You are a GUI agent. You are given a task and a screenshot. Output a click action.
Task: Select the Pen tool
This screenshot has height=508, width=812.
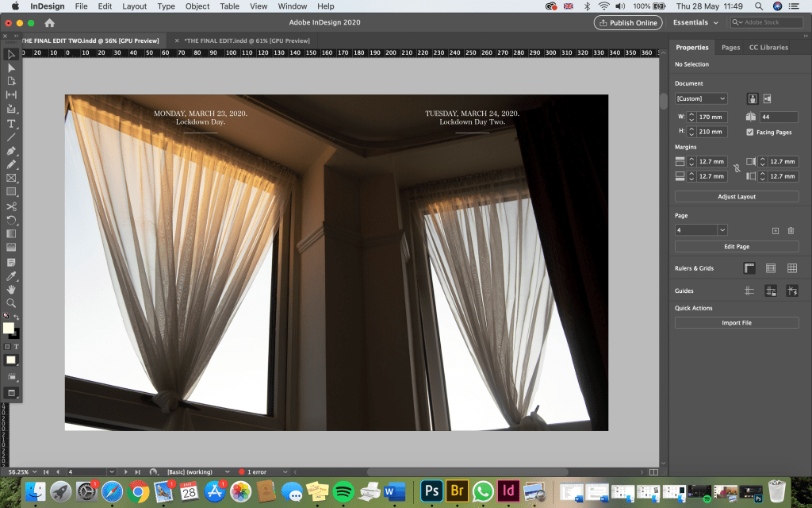11,151
